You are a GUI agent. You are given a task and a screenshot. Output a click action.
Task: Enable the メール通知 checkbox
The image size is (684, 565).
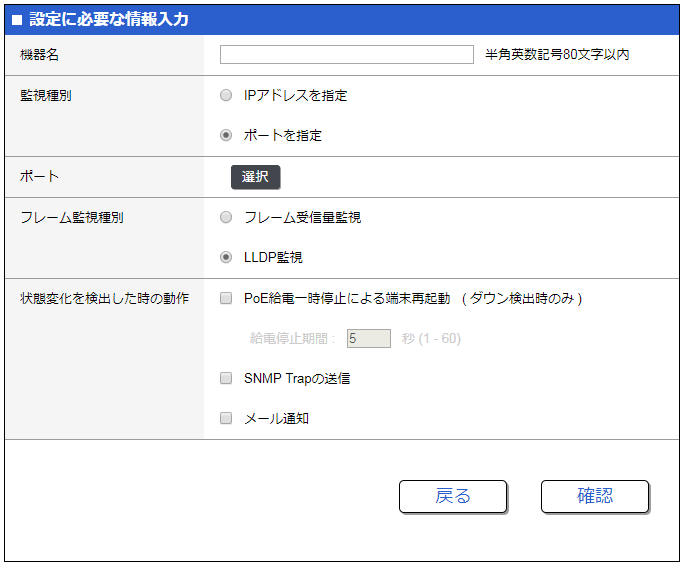point(226,418)
